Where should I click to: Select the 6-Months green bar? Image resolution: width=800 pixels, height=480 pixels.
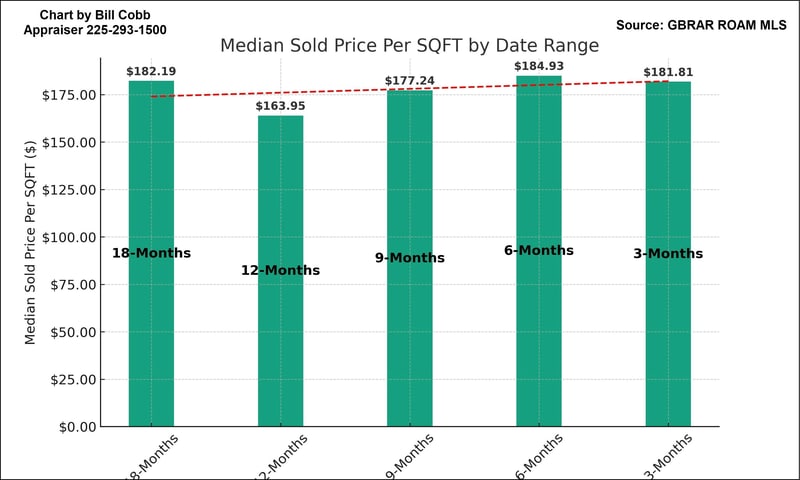pyautogui.click(x=538, y=330)
